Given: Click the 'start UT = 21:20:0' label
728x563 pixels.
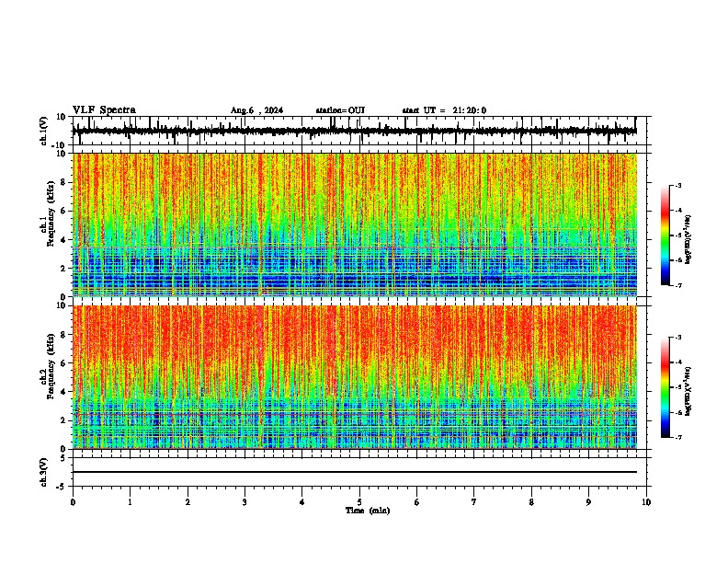Looking at the screenshot, I should [444, 110].
